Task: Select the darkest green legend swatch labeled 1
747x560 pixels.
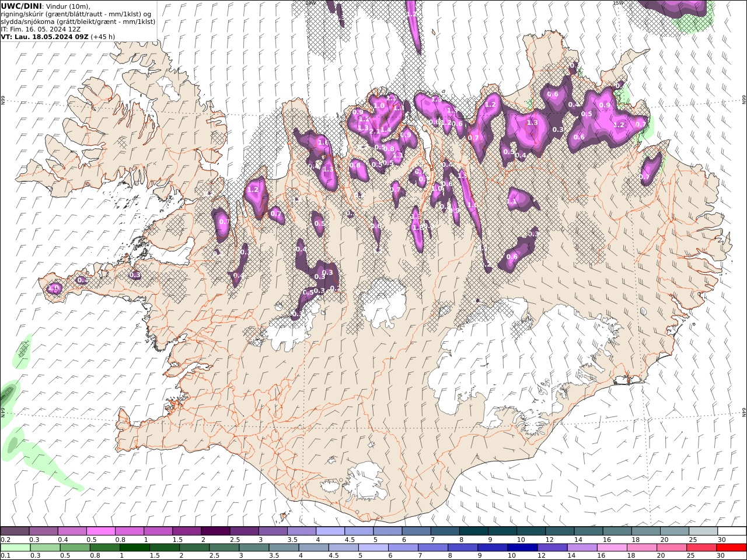Action: coord(135,548)
